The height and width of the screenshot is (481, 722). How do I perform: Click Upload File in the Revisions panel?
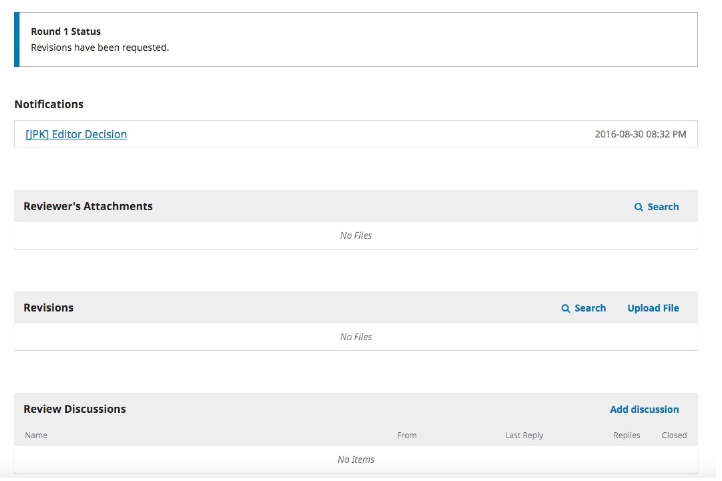653,308
